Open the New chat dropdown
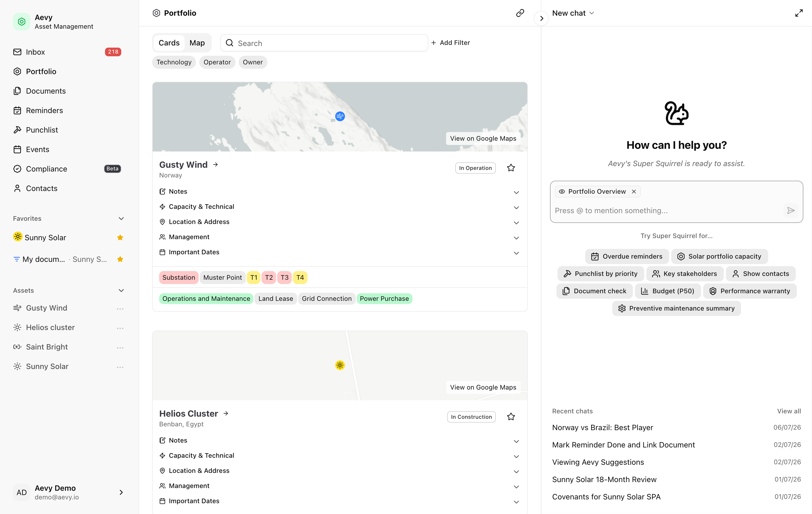This screenshot has width=812, height=514. [572, 13]
